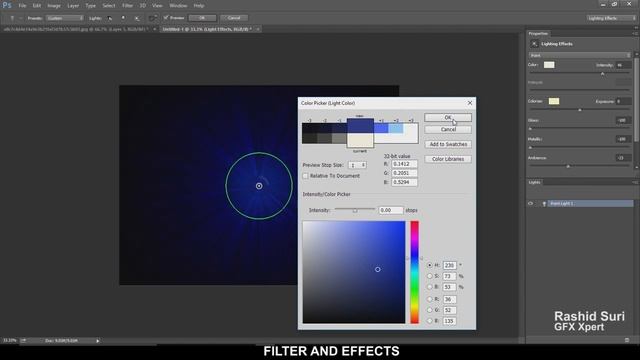Open the File menu
Screen dimensions: 640x360
pyautogui.click(x=22, y=6)
